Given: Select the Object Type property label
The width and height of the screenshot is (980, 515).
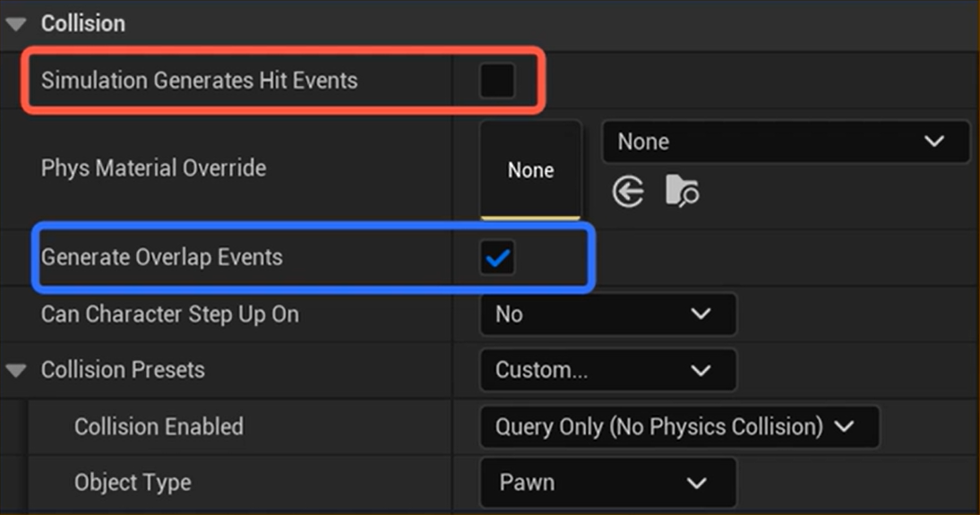Looking at the screenshot, I should tap(133, 483).
